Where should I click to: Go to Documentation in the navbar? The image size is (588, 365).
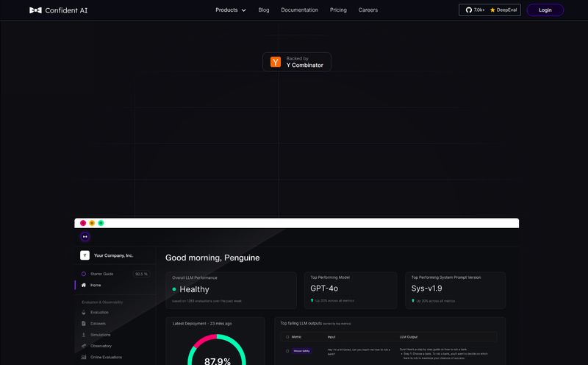click(300, 10)
